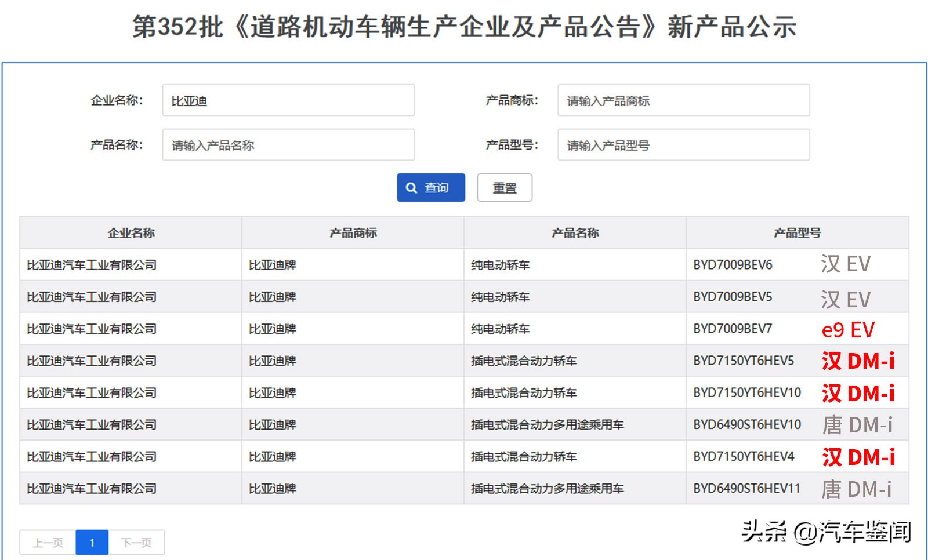Image resolution: width=928 pixels, height=560 pixels.
Task: Select the BYD7009BEV7 model cell
Action: click(733, 329)
